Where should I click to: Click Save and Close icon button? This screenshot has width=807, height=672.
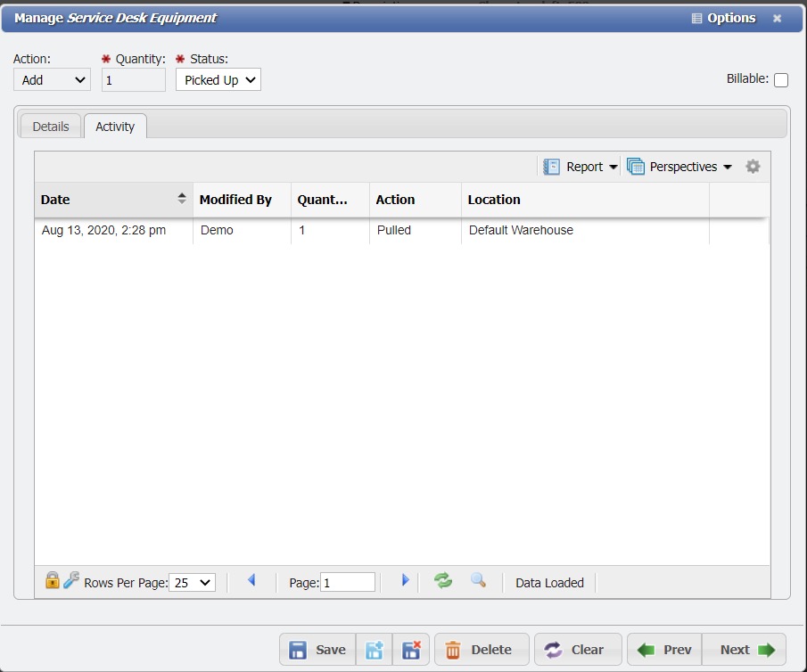pos(411,650)
